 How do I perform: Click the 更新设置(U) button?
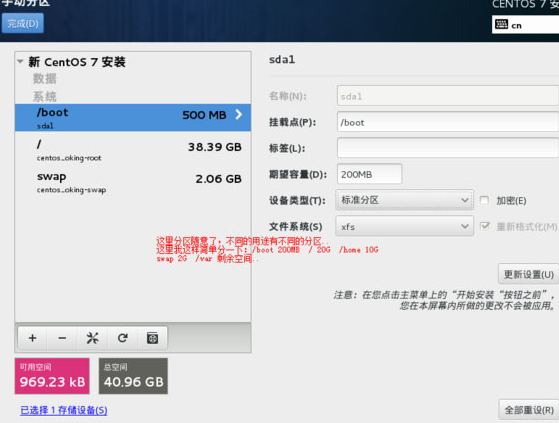click(x=528, y=274)
